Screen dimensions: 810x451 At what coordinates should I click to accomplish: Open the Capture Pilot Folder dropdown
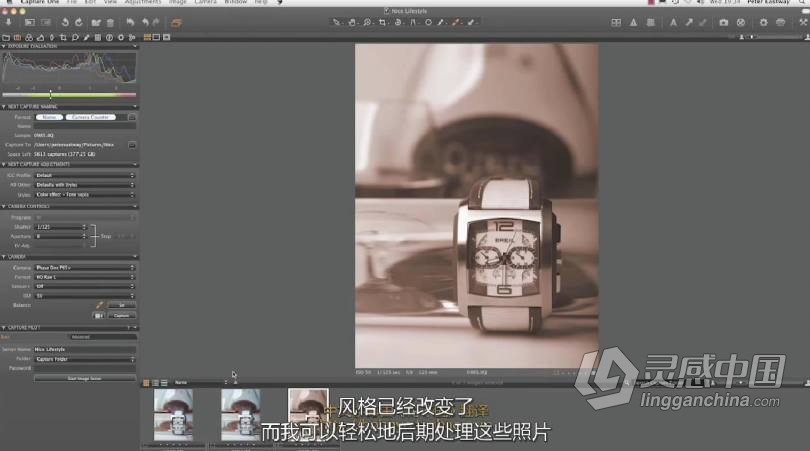tap(85, 359)
